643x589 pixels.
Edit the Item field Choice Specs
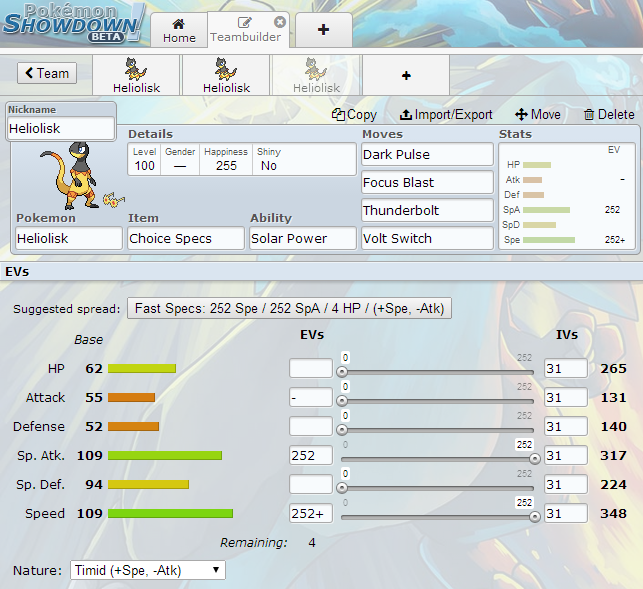click(x=186, y=238)
